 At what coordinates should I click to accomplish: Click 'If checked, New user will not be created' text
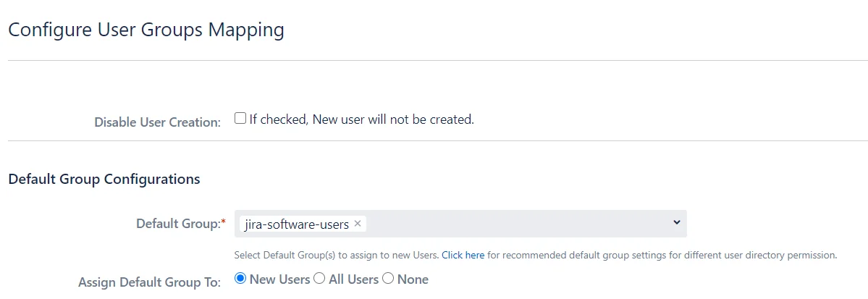pos(361,119)
